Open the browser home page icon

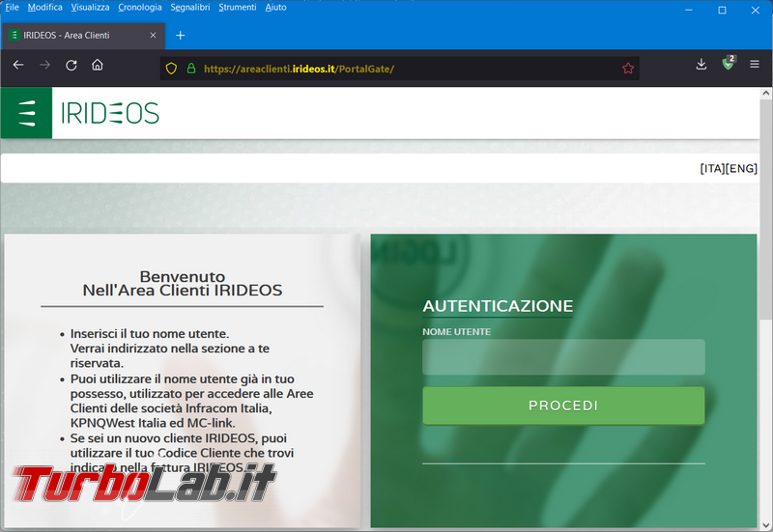point(98,65)
